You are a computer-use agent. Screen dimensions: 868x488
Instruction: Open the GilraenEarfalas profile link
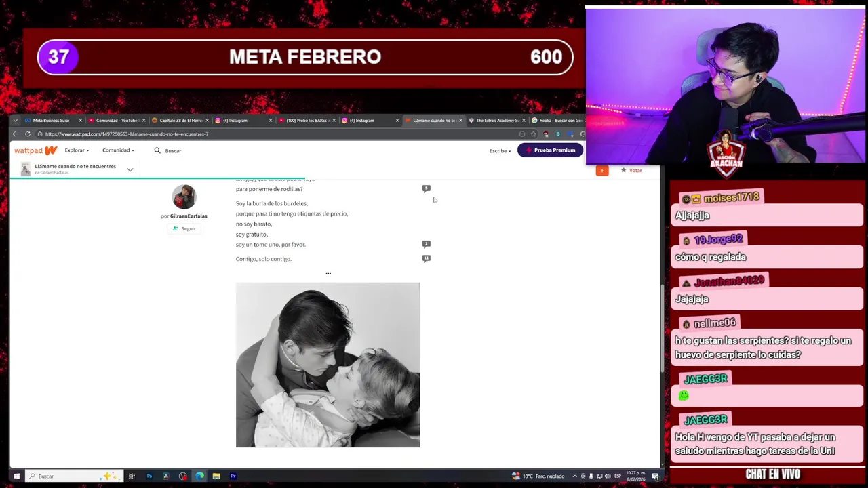tap(189, 216)
